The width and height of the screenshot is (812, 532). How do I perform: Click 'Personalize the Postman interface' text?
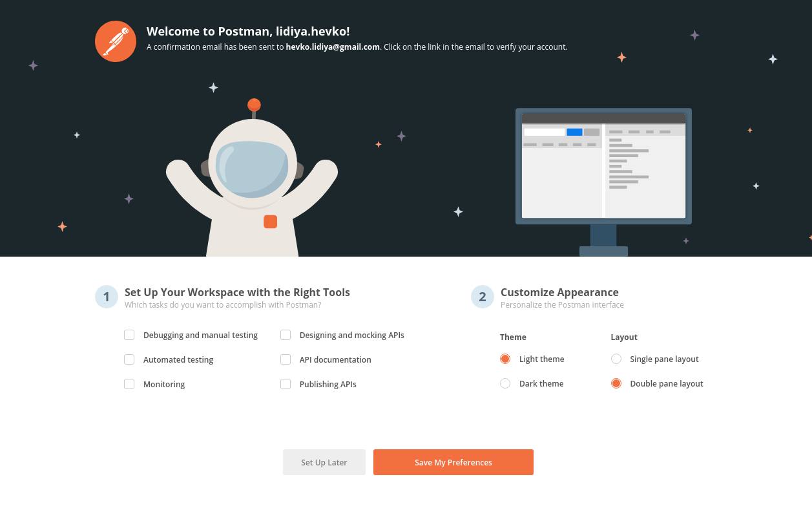click(562, 304)
